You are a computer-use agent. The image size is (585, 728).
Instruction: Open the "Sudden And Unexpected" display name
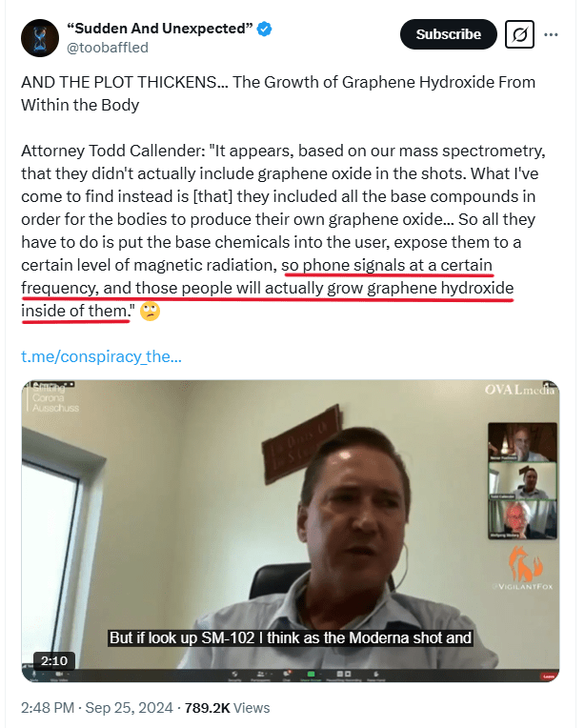click(x=160, y=29)
